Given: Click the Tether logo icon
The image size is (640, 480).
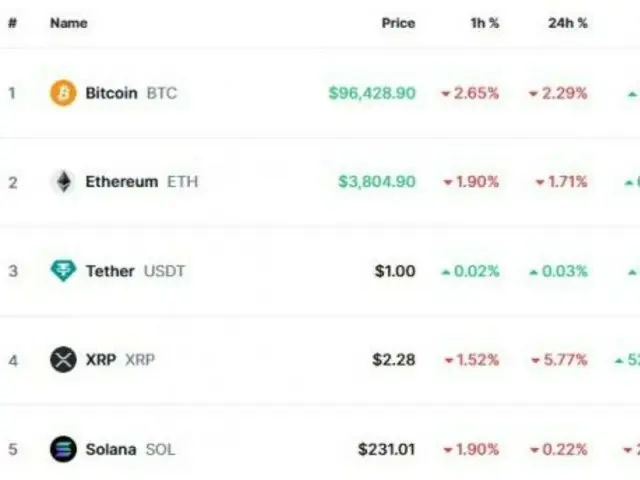Looking at the screenshot, I should coord(63,271).
